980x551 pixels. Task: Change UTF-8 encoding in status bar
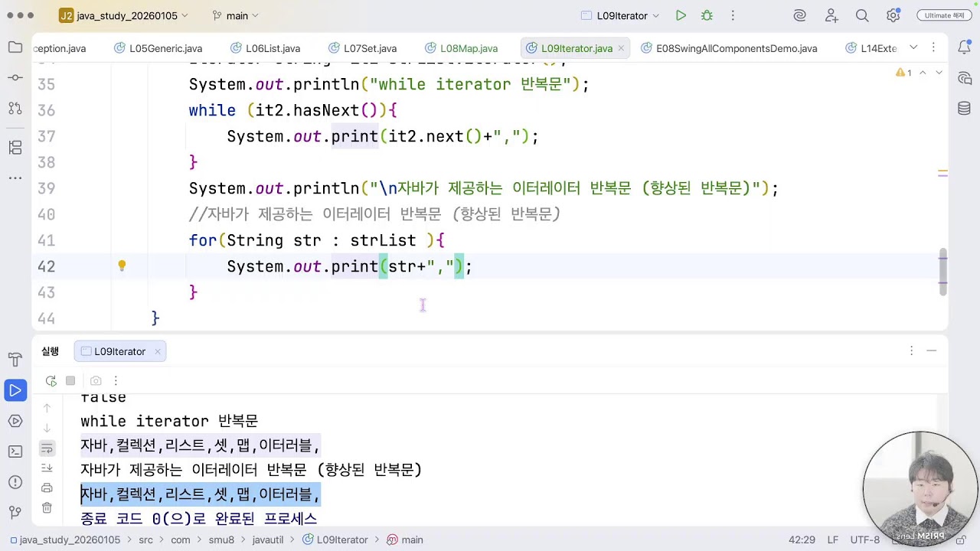(865, 540)
